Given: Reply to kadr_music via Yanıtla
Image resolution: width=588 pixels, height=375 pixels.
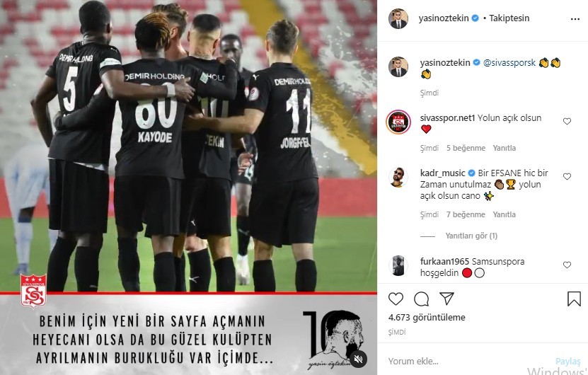Looking at the screenshot, I should coord(504,214).
